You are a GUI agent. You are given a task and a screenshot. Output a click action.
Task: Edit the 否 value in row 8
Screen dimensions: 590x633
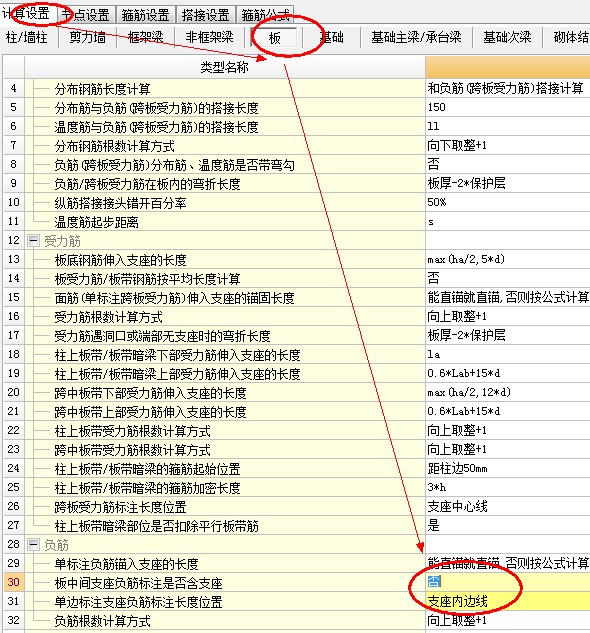click(508, 164)
